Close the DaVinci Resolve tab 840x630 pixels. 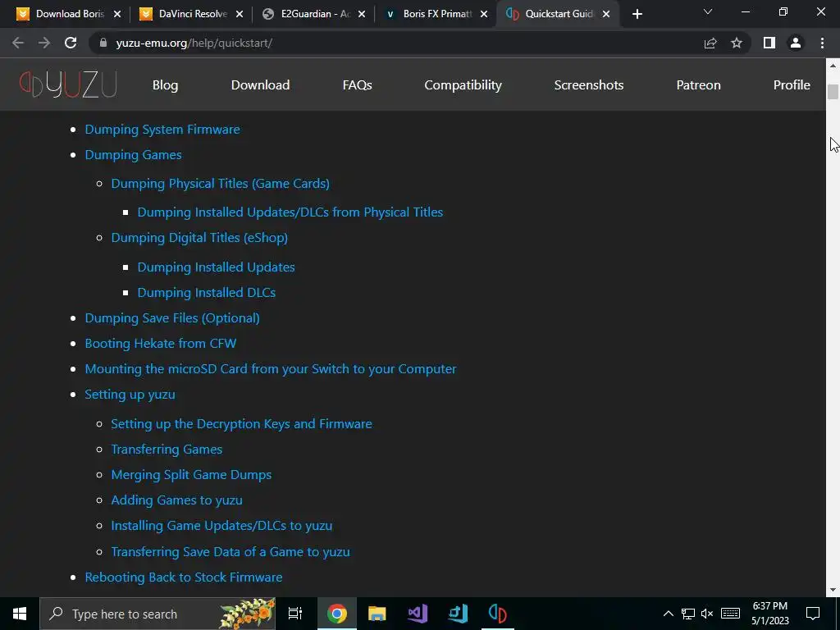coord(240,14)
